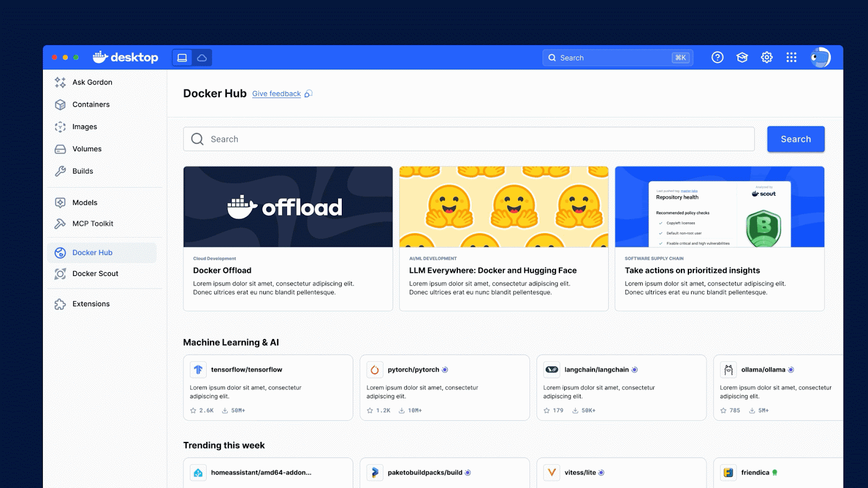Focus the top bar Search field
868x488 pixels.
point(618,58)
